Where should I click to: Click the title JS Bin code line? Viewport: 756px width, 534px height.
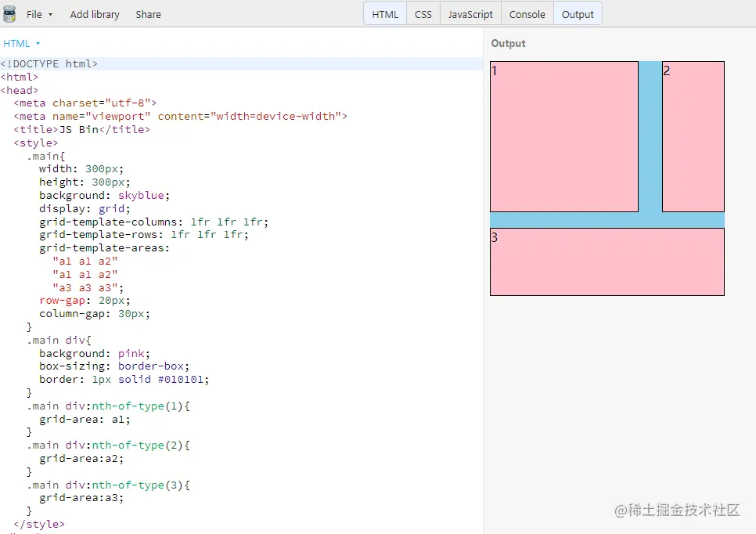(81, 130)
